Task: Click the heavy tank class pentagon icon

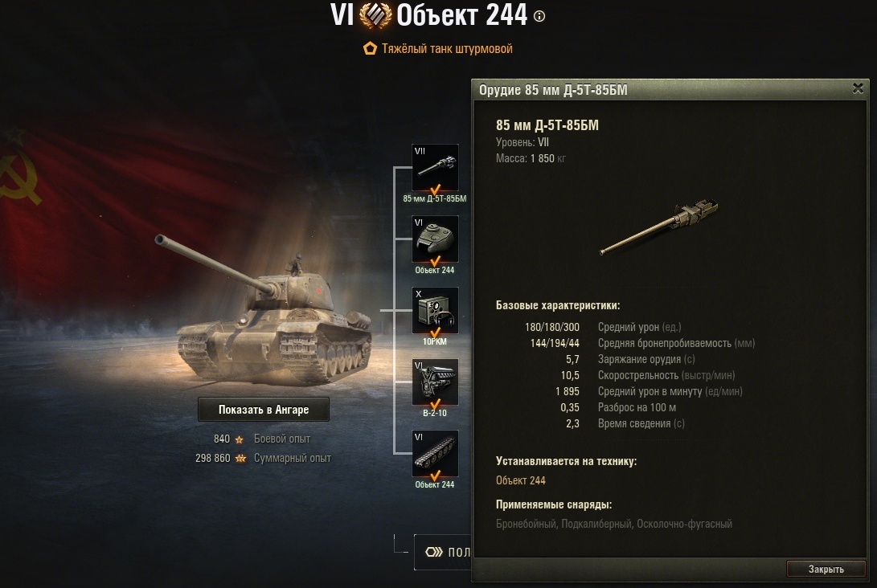Action: (370, 49)
